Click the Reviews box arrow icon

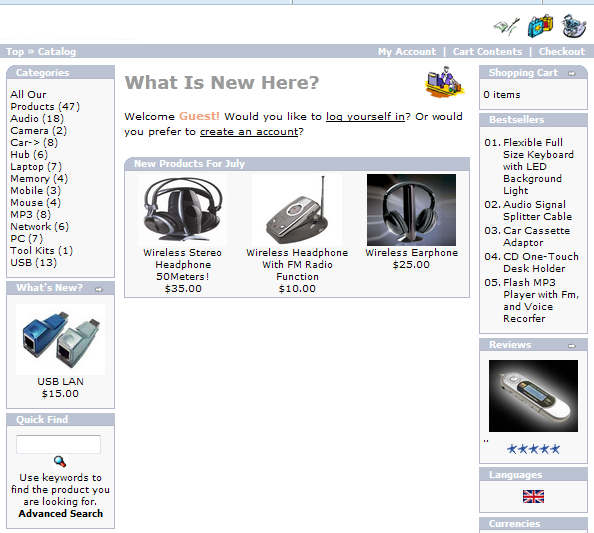[572, 345]
